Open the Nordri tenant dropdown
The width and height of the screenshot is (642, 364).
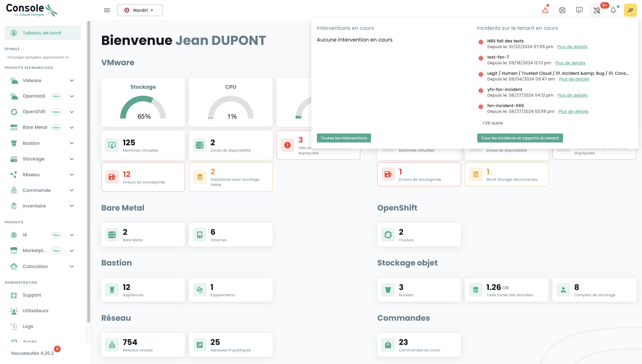tap(140, 10)
